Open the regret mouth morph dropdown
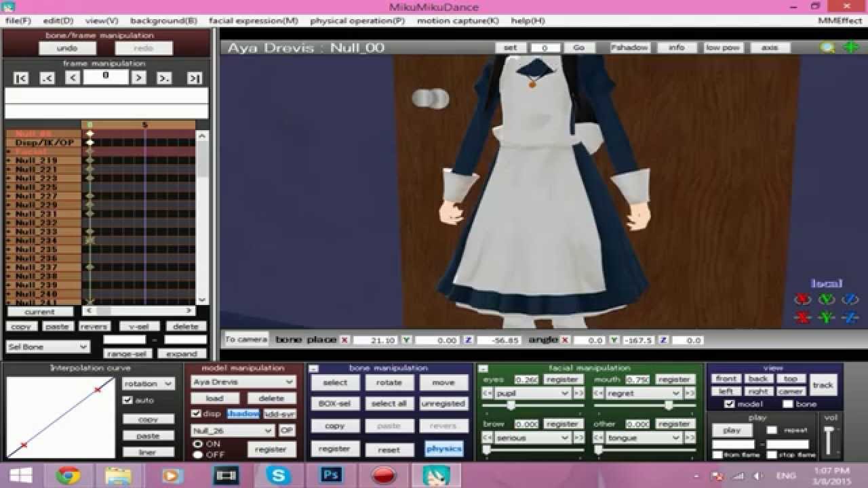 coord(644,393)
